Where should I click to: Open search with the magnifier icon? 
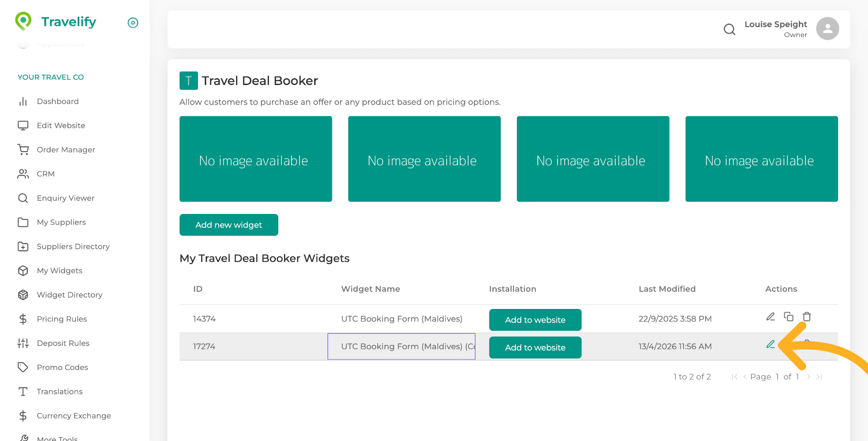(x=729, y=29)
